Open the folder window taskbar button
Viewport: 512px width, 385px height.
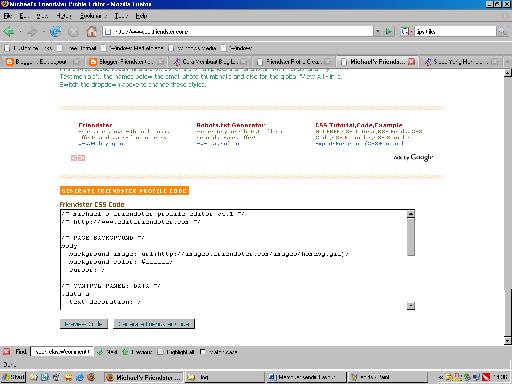224,377
